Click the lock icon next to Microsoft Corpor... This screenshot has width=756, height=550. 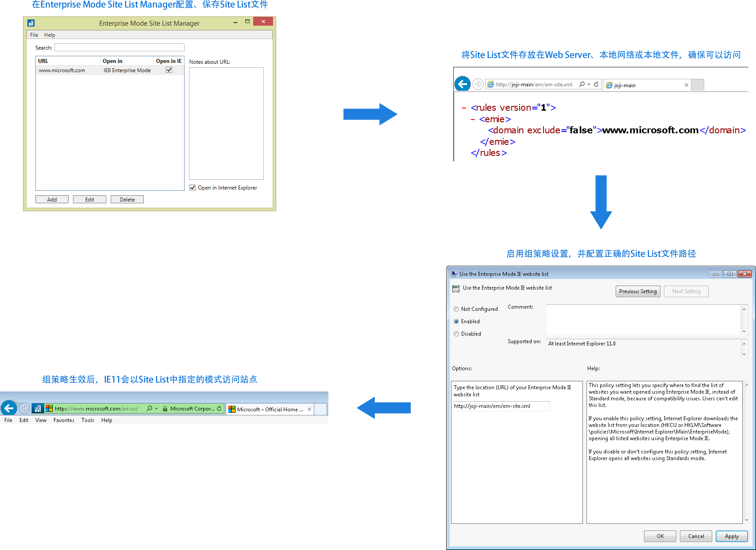click(x=165, y=408)
